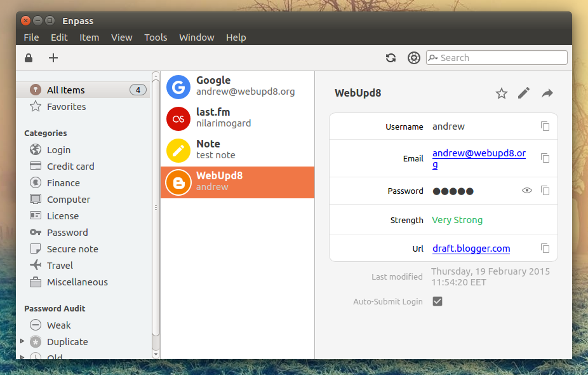Select last.fm red icon in list
Screen dimensions: 588x375
pyautogui.click(x=178, y=119)
